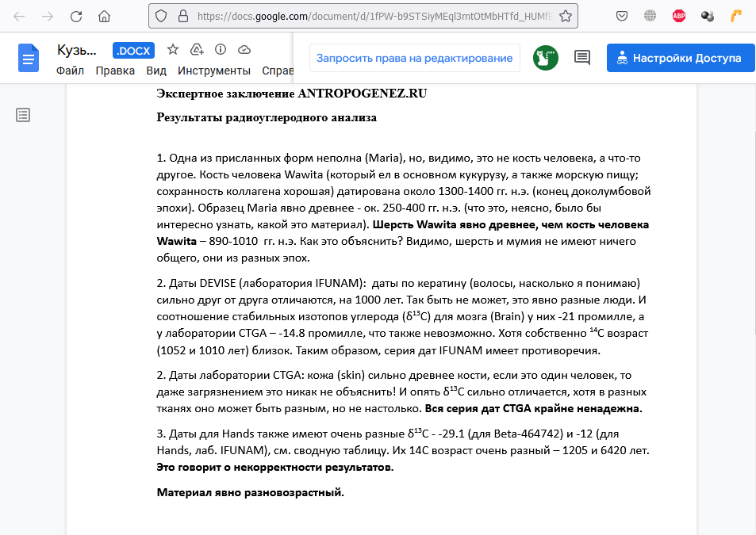The image size is (756, 535).
Task: Open the browser home page
Action: point(104,17)
